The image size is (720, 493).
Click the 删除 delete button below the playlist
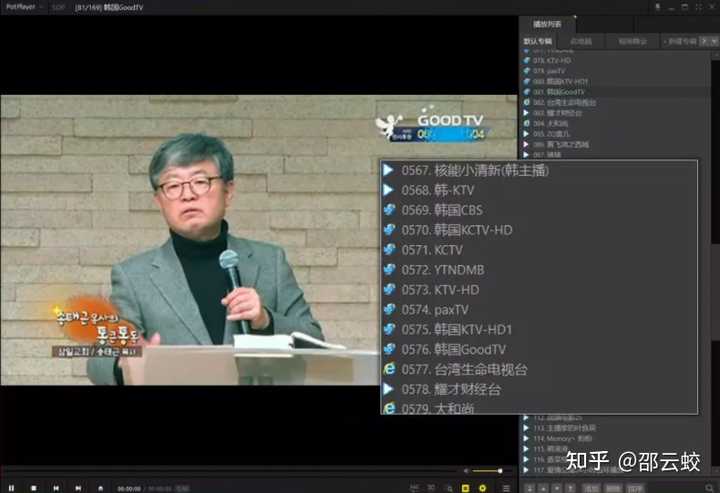[x=613, y=488]
